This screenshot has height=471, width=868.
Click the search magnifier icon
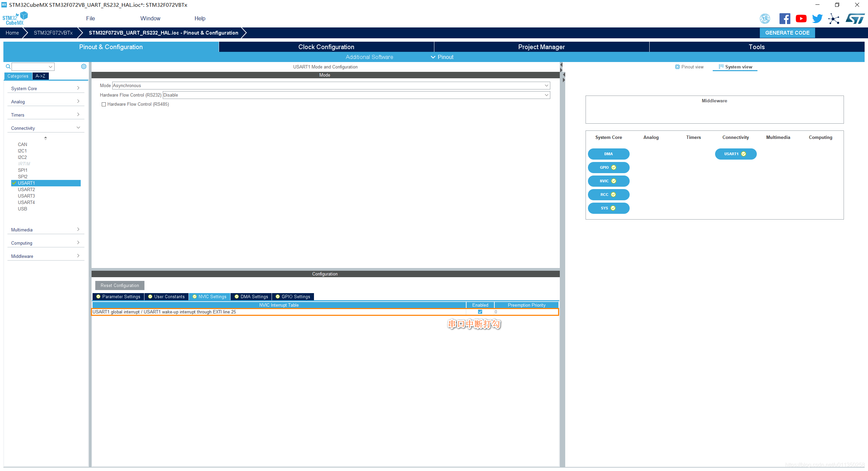(x=8, y=67)
